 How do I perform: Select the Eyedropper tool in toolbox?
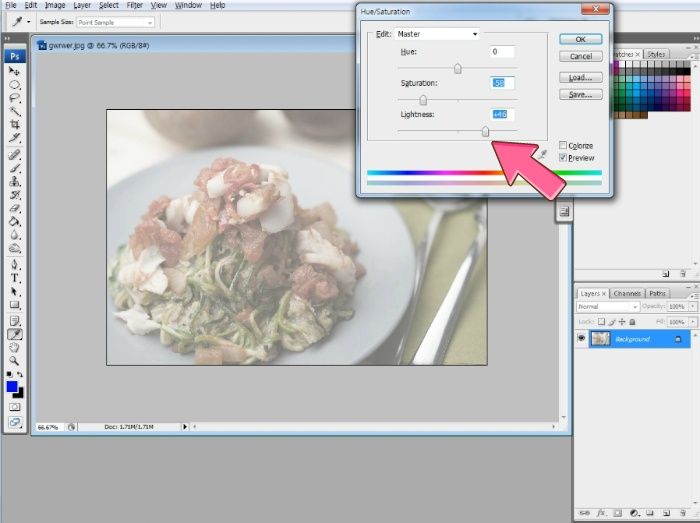pos(14,334)
